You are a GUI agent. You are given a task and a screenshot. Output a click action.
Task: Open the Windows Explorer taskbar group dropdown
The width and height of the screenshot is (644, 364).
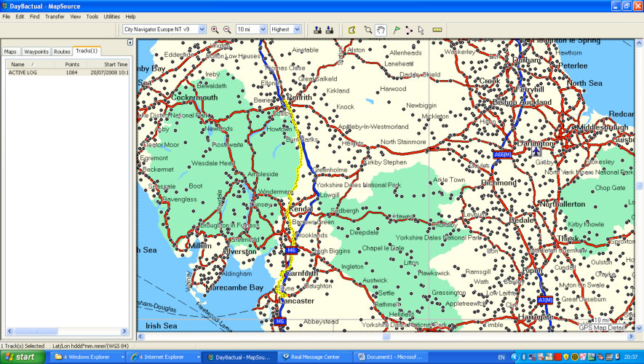pos(122,357)
